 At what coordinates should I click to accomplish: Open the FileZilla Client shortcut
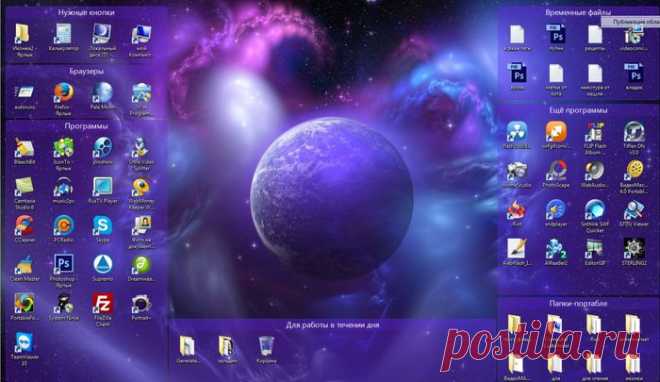(102, 310)
